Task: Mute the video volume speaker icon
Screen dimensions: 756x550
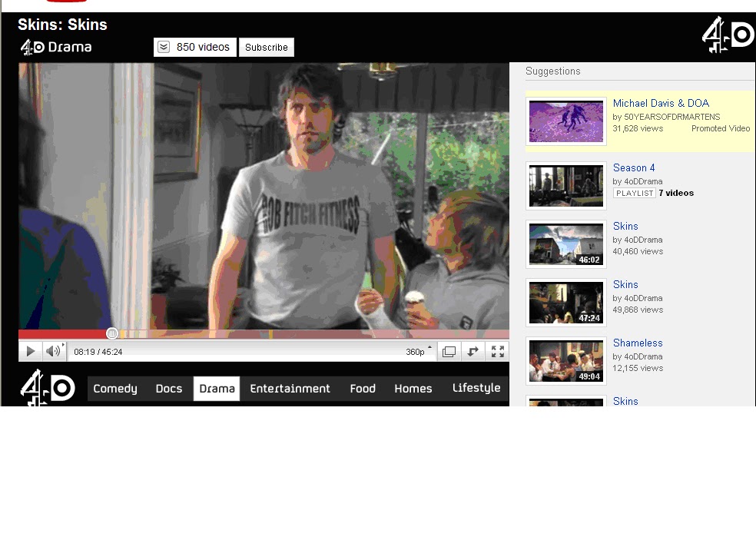Action: tap(53, 351)
